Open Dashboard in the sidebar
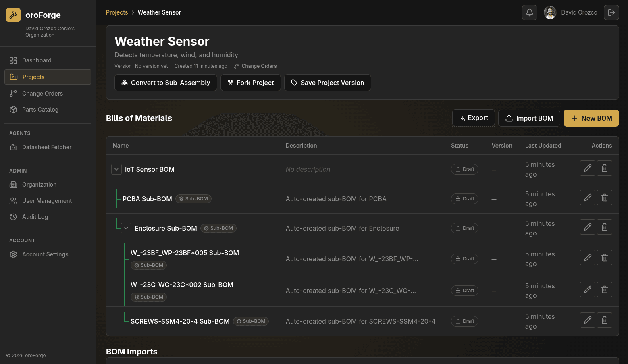628x364 pixels. click(48, 60)
